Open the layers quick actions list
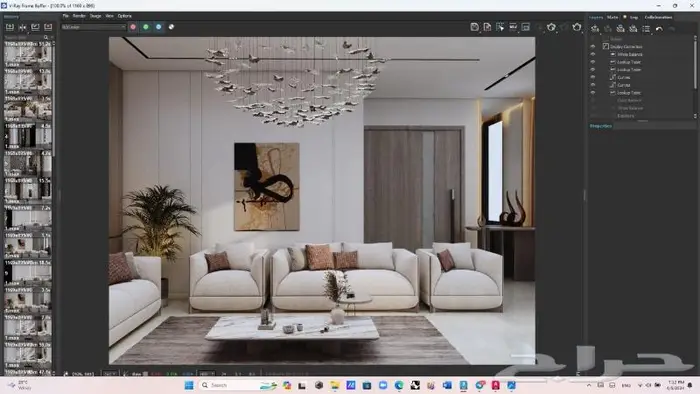This screenshot has height=394, width=700. (646, 29)
